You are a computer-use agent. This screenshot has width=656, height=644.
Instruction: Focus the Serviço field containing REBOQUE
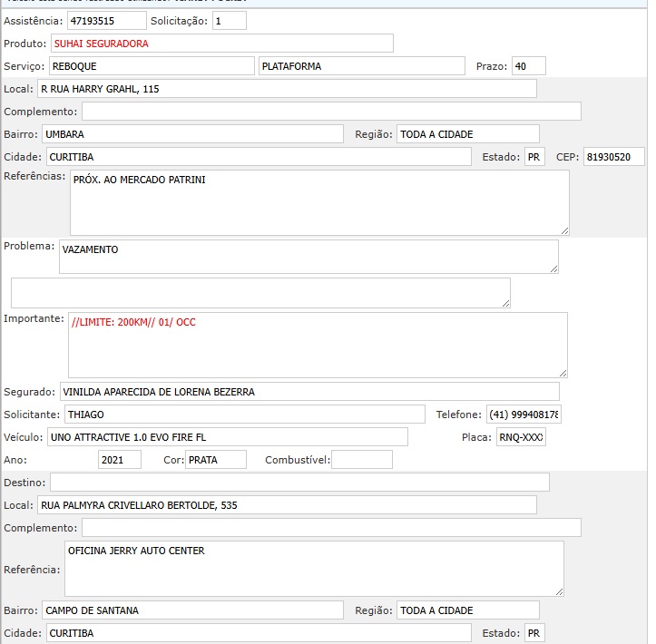pos(151,66)
